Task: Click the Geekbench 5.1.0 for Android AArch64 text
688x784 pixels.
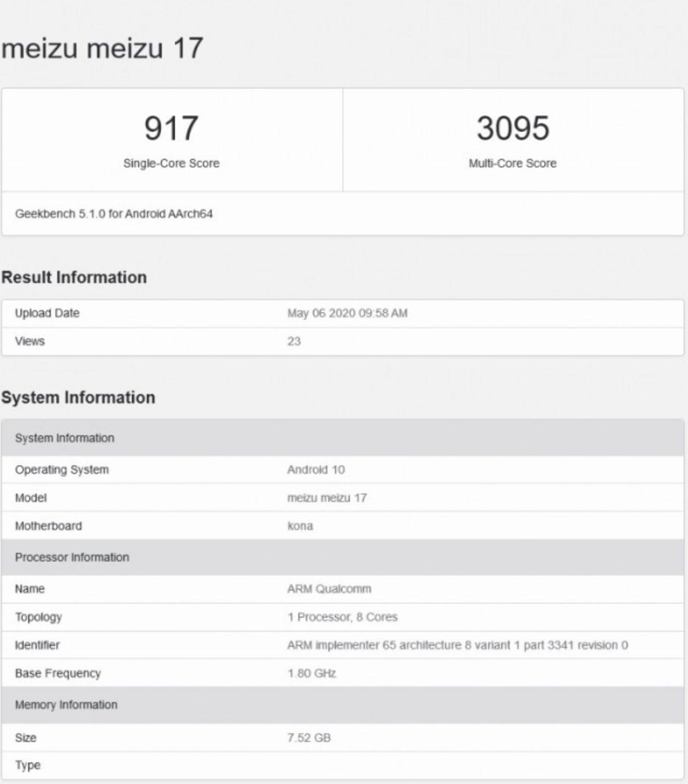Action: [113, 214]
